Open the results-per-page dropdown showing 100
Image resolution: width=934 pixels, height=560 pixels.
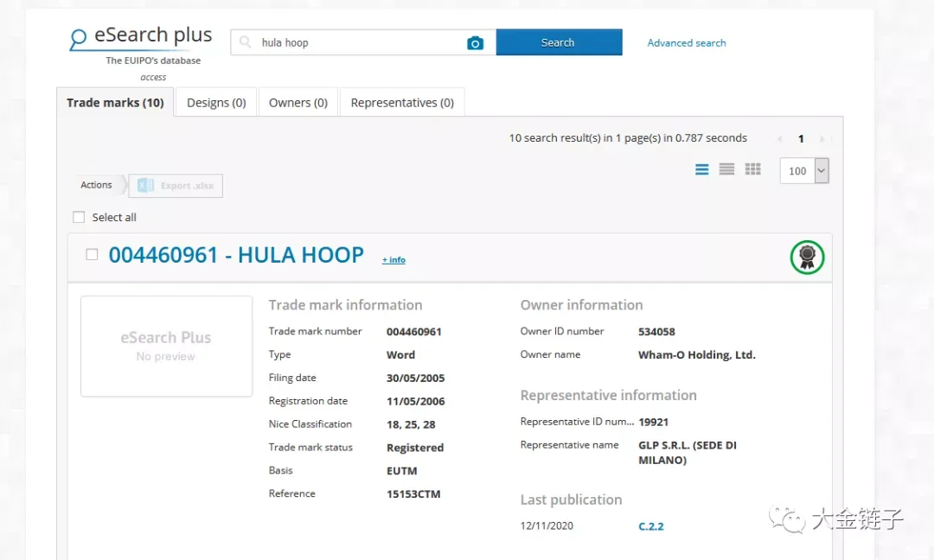pyautogui.click(x=804, y=171)
